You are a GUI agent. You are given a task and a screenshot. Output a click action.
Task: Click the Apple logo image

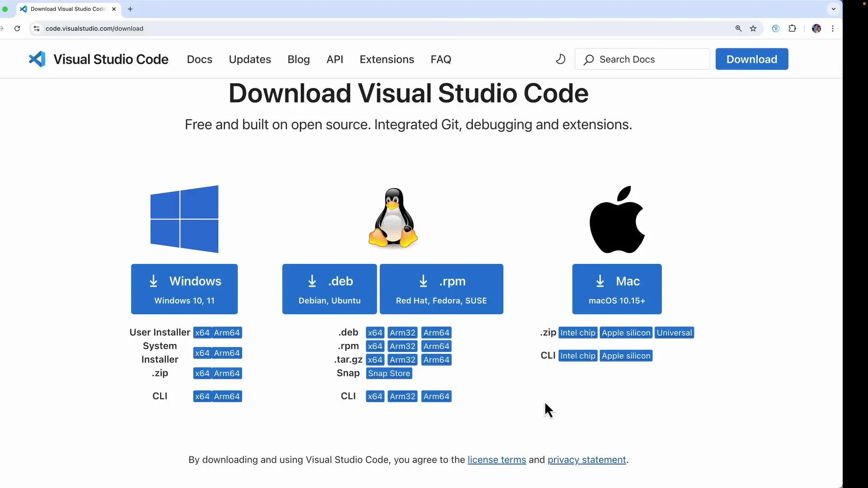[x=617, y=220]
